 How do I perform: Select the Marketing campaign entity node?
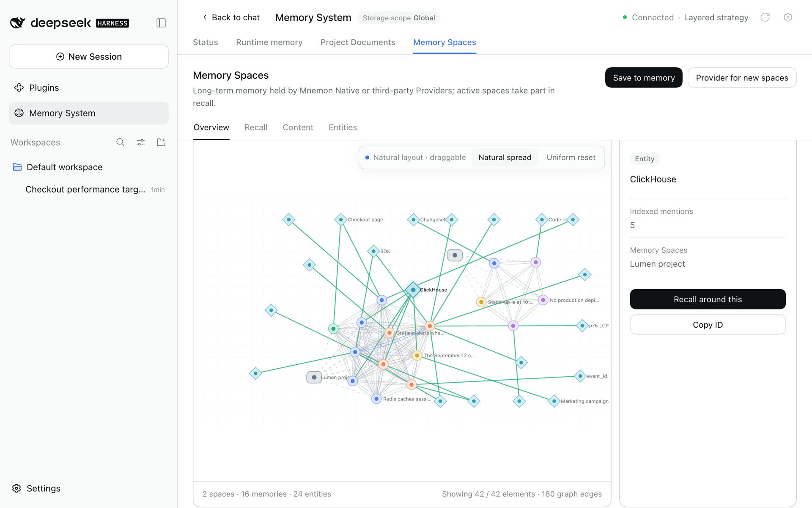554,401
